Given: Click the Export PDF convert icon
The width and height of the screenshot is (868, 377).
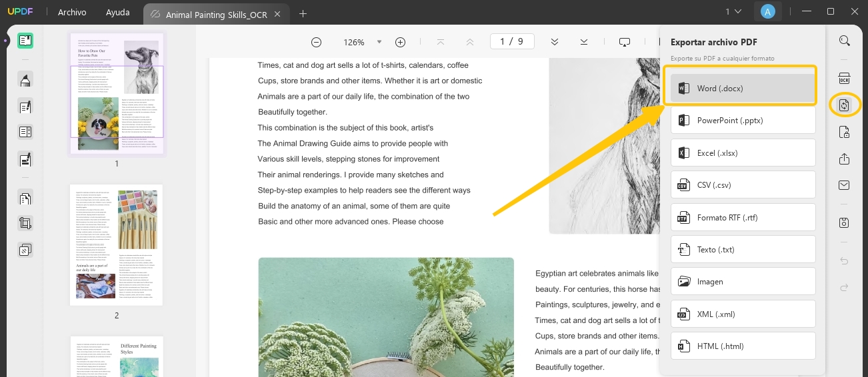Looking at the screenshot, I should click(x=845, y=105).
